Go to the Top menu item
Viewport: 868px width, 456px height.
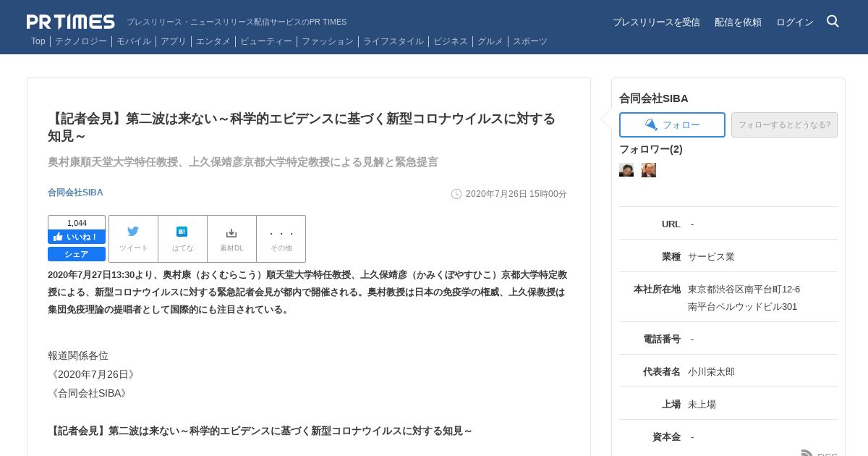point(38,41)
